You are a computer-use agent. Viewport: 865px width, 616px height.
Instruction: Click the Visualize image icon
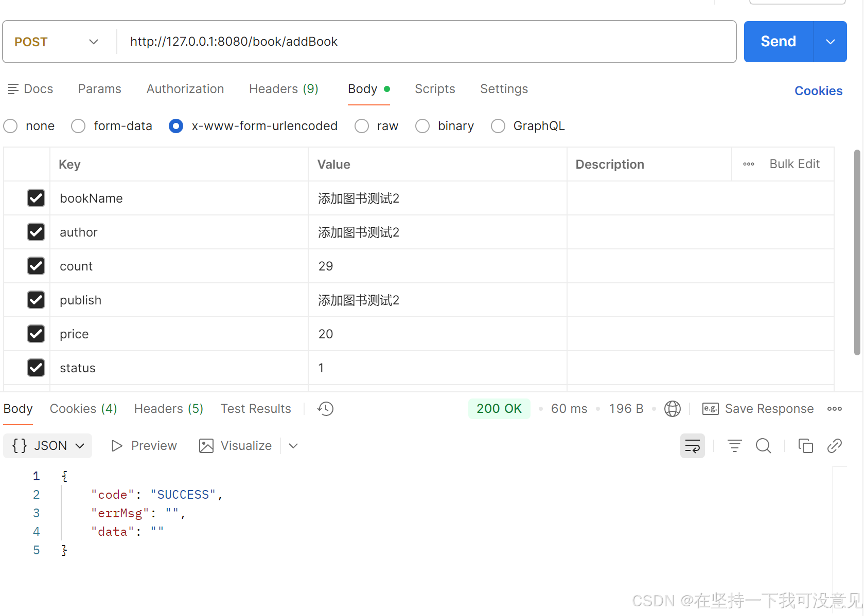point(206,446)
